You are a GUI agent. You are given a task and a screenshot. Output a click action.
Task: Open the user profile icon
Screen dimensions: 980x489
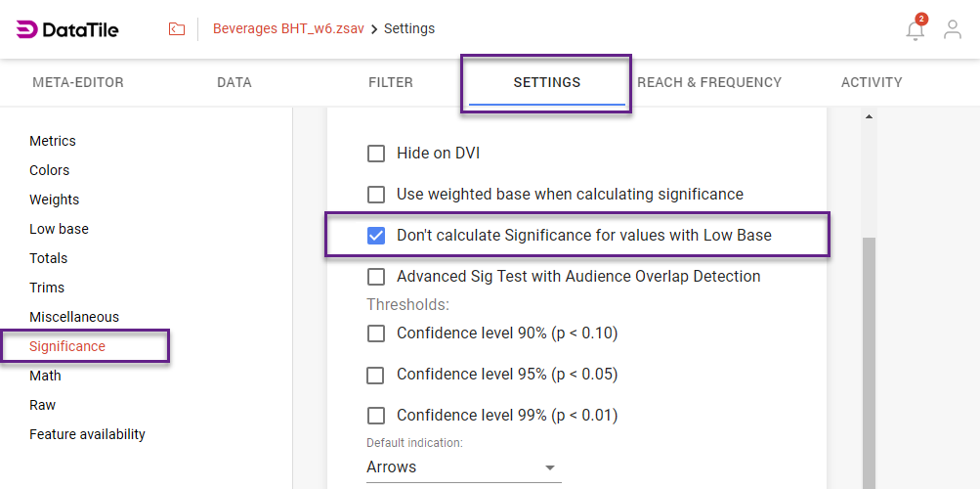pos(952,30)
